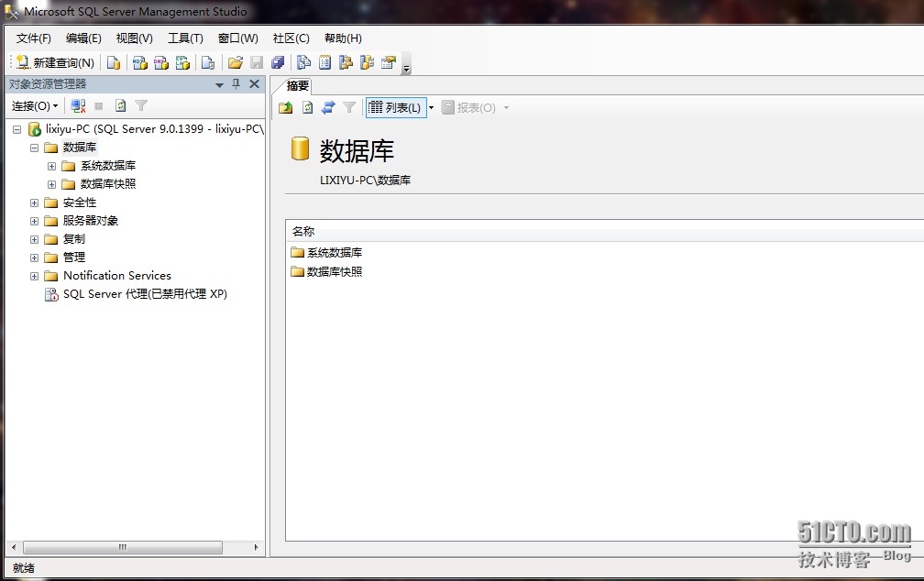Open the 文件(F) menu
This screenshot has width=924, height=581.
[34, 38]
